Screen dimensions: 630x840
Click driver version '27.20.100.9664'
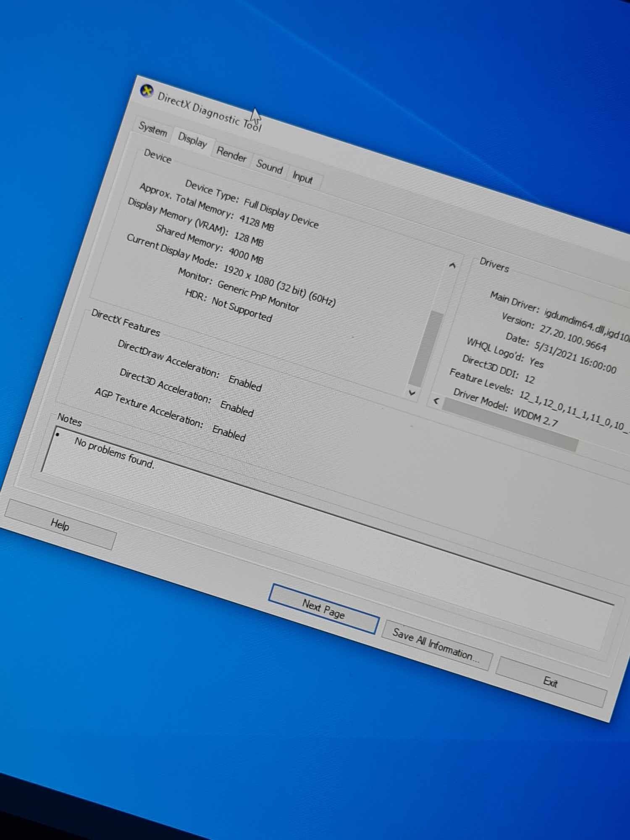coord(573,338)
